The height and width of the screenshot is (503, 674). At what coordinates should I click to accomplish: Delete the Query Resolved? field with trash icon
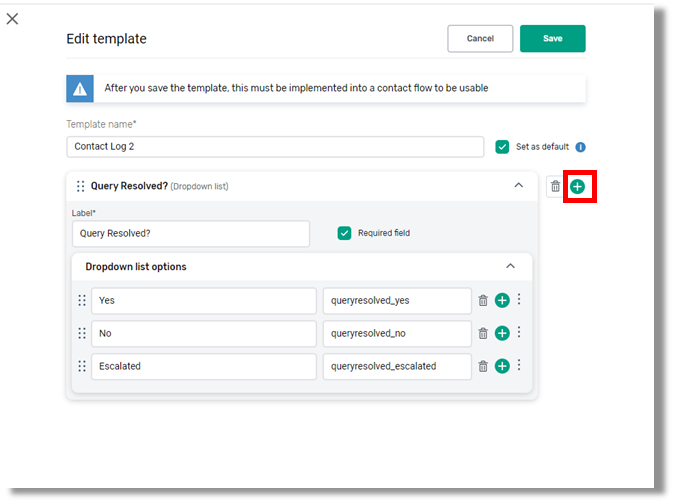tap(556, 186)
